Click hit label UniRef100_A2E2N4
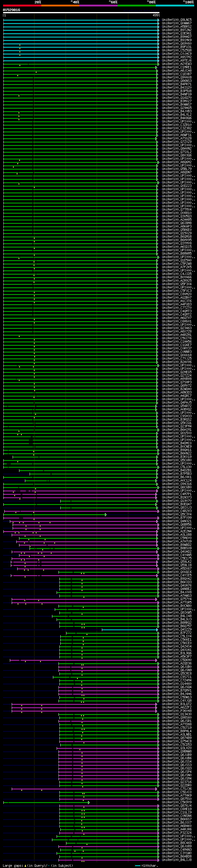 (x=177, y=531)
